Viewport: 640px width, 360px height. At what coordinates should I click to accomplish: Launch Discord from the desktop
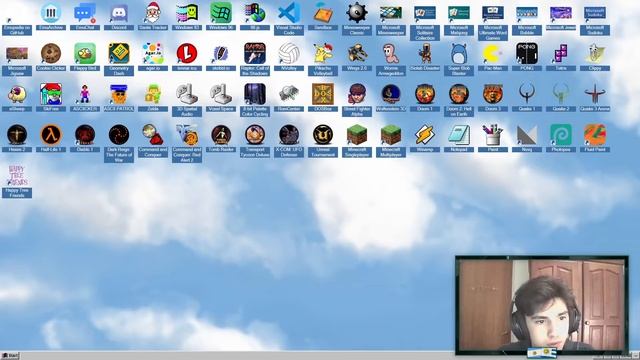tap(119, 13)
